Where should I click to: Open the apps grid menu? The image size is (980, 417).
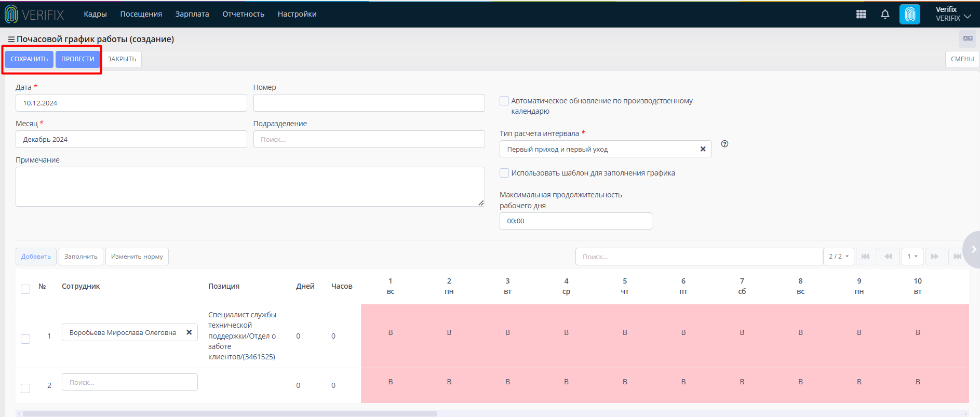861,15
